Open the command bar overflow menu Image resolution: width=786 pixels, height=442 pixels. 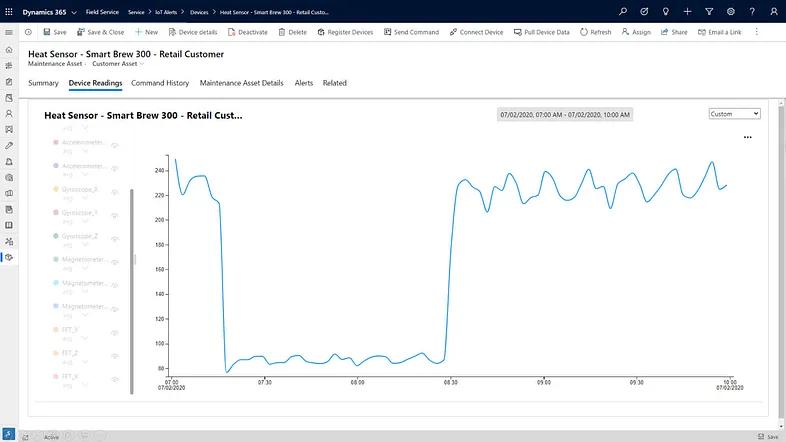click(756, 32)
